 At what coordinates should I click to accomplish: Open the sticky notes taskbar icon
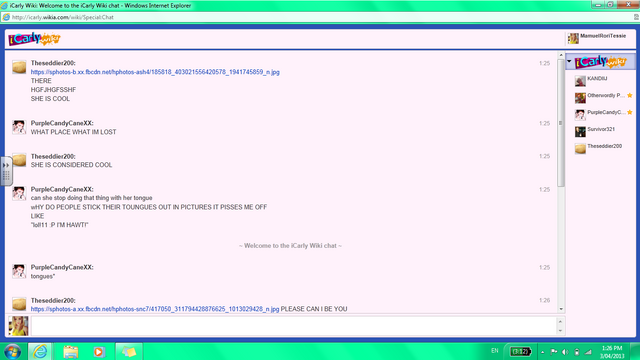(x=129, y=351)
